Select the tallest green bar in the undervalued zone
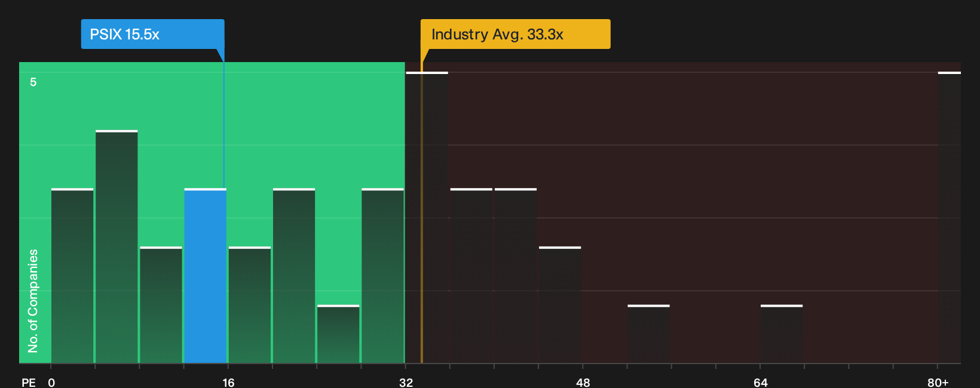 pos(117,247)
